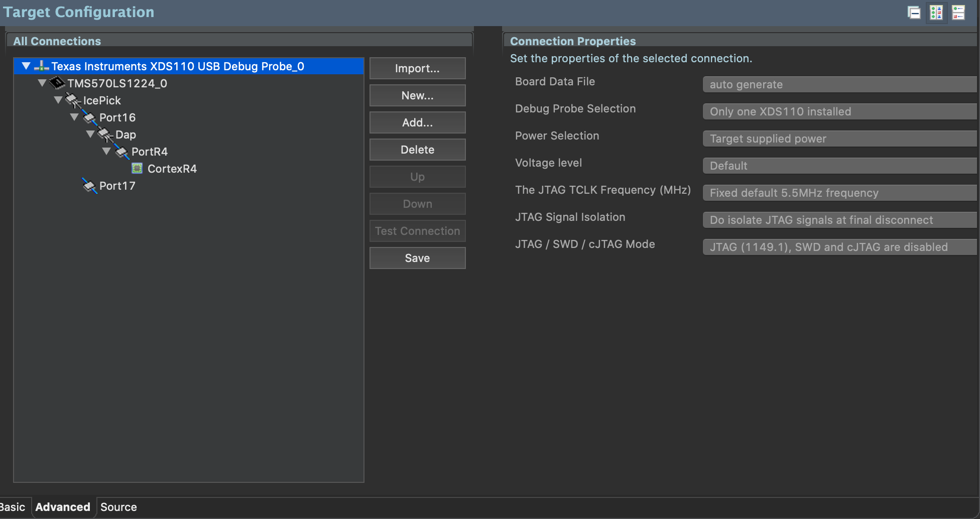This screenshot has height=519, width=980.
Task: Click the 'JTAG / SWD / cJTAG Mode' label
Action: point(585,244)
